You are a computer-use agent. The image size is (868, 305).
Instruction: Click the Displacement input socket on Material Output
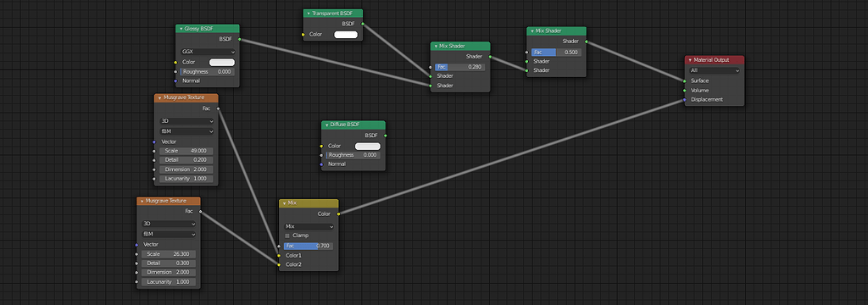(685, 100)
